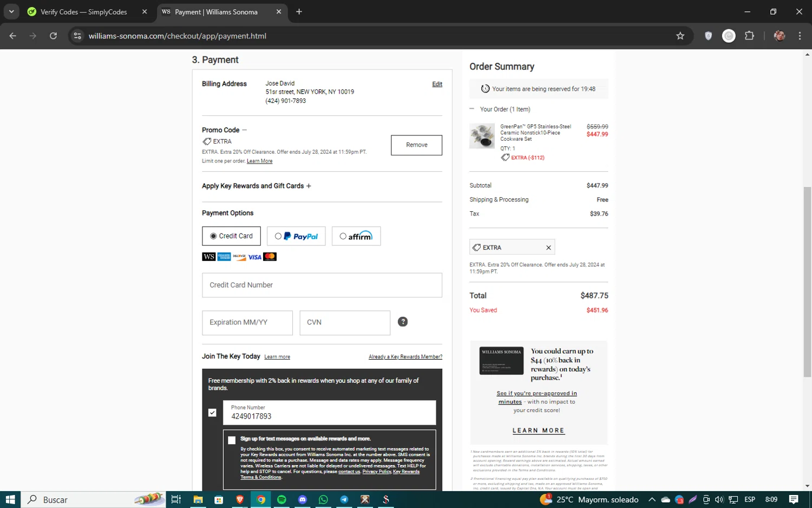Screen dimensions: 812x508
Task: Open Learn More link for promo offer
Action: pos(259,161)
